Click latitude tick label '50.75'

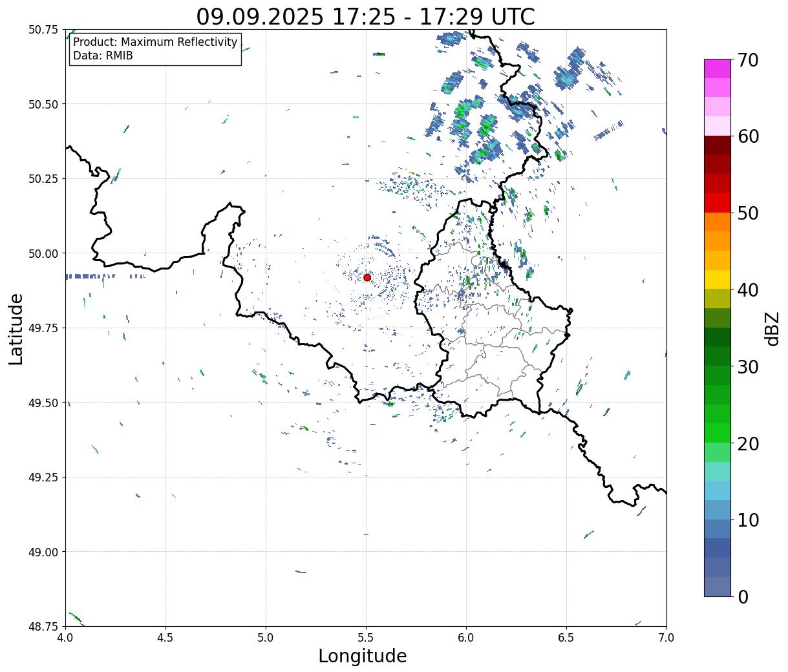(43, 30)
